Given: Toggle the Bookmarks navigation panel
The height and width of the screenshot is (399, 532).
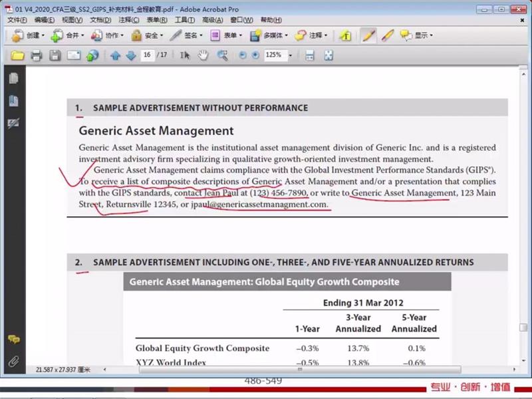Looking at the screenshot, I should coord(13,101).
